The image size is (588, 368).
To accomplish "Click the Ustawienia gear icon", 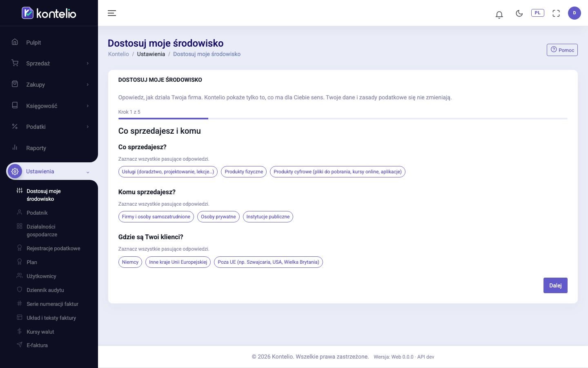I will [x=15, y=172].
